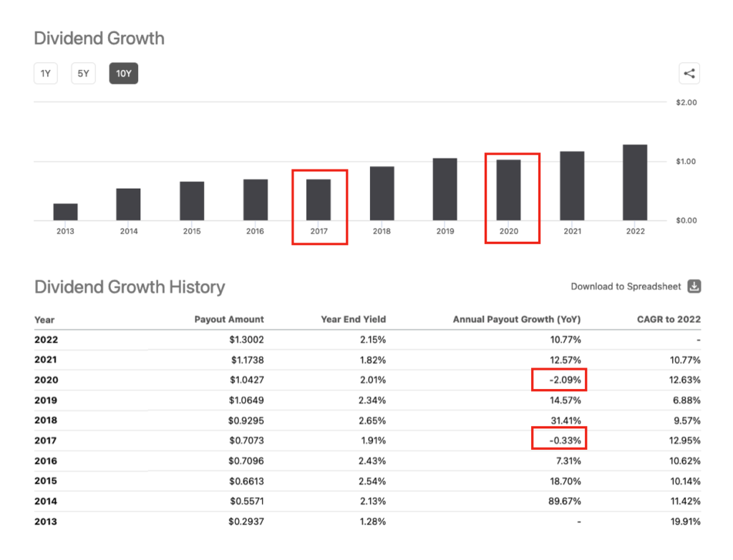Select the 2020 table row label
Image resolution: width=733 pixels, height=560 pixels.
coord(46,380)
